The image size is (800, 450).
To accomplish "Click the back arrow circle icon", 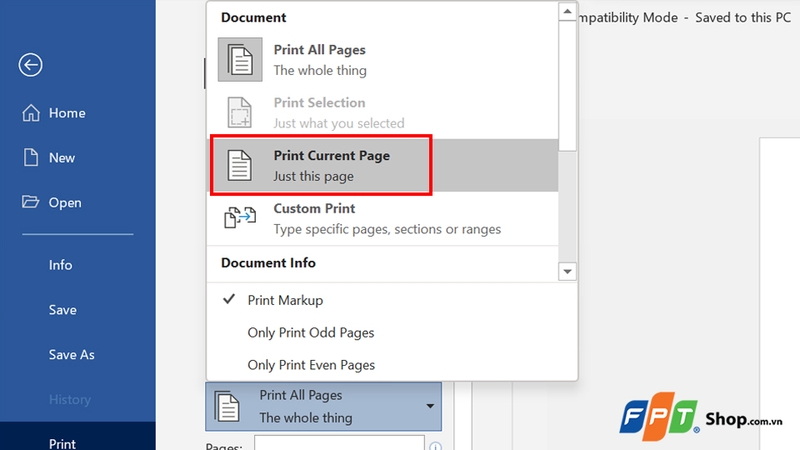I will [31, 65].
